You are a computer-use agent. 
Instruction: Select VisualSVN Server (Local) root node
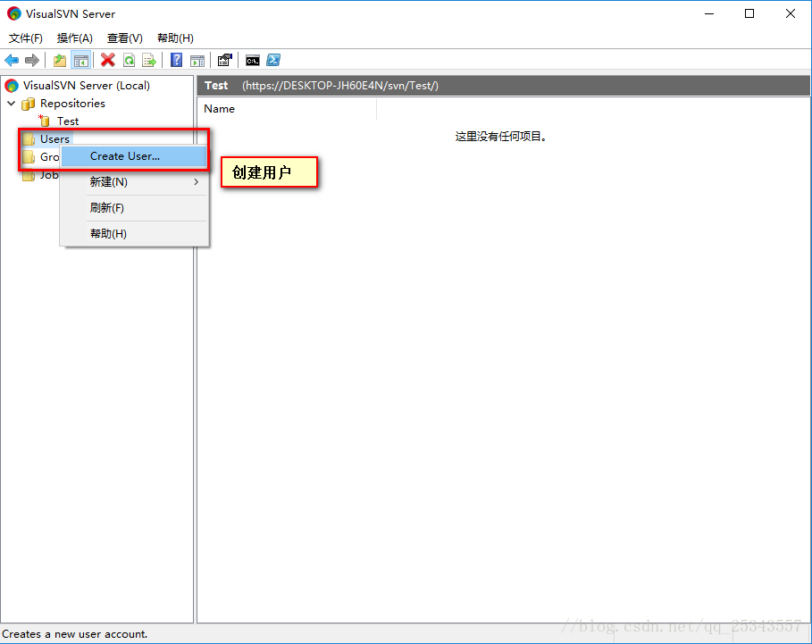[x=87, y=86]
